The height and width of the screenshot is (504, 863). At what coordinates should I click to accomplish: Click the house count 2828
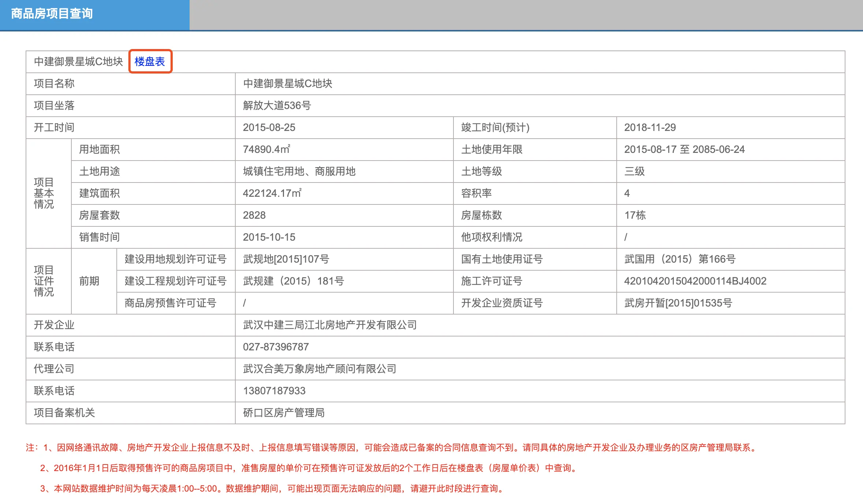click(x=254, y=215)
